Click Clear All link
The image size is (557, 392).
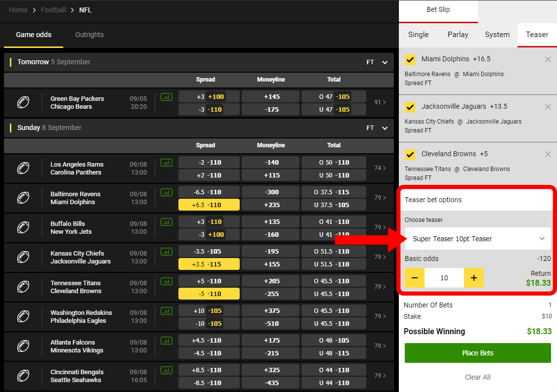point(478,378)
